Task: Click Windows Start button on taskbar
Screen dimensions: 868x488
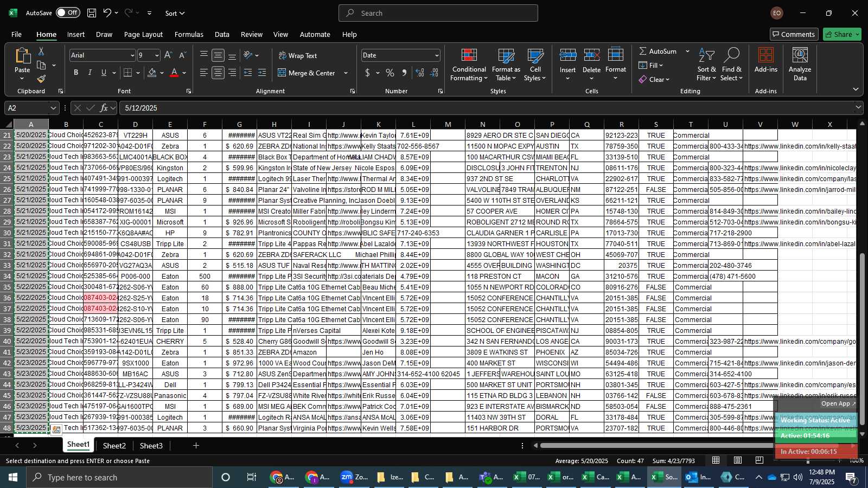Action: click(13, 477)
